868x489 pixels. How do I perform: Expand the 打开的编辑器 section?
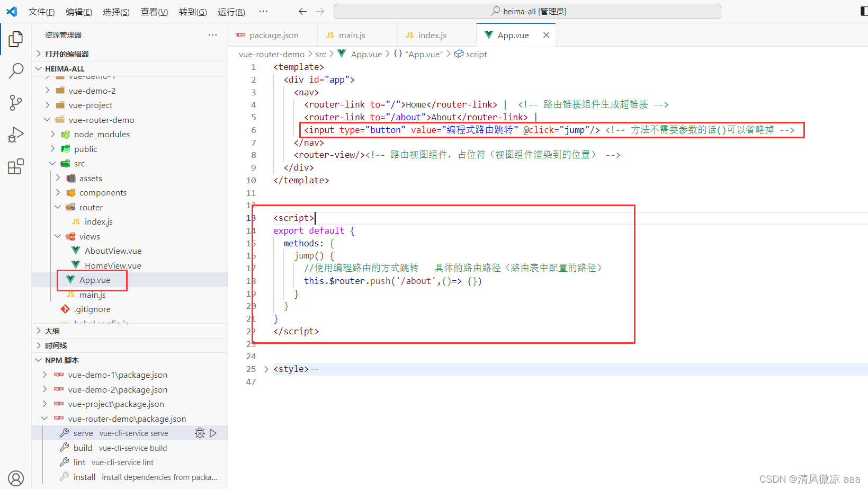(x=130, y=54)
